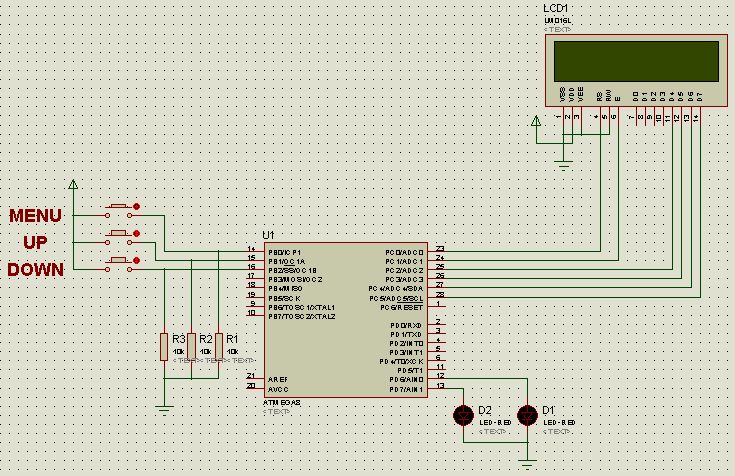
Task: Click the PC0/ADC0 pin label
Action: tap(405, 253)
